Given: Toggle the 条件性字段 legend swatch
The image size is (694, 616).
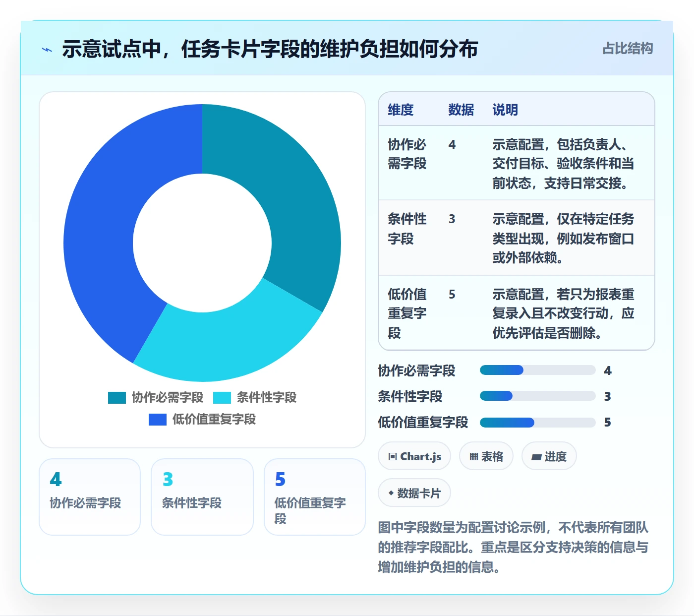Looking at the screenshot, I should click(222, 398).
